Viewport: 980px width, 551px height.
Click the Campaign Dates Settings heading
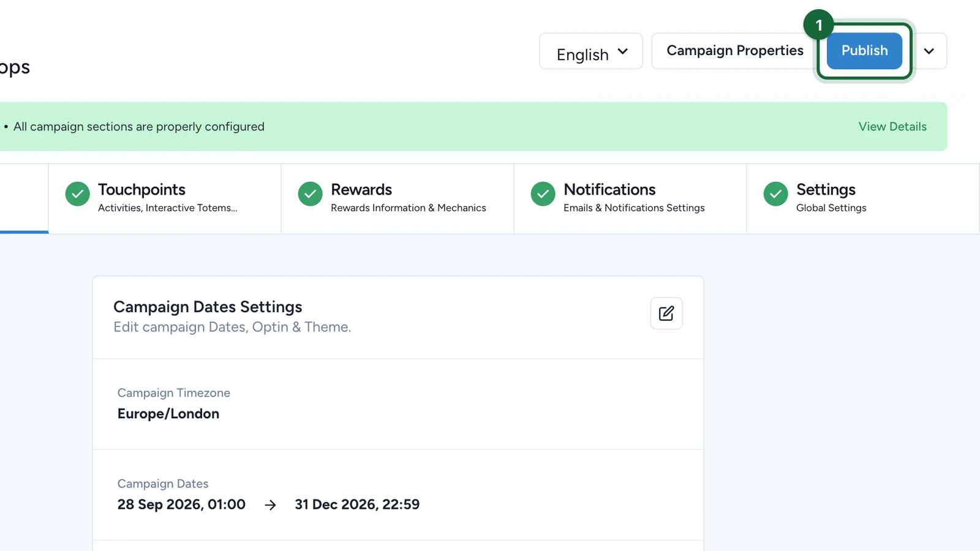coord(208,307)
